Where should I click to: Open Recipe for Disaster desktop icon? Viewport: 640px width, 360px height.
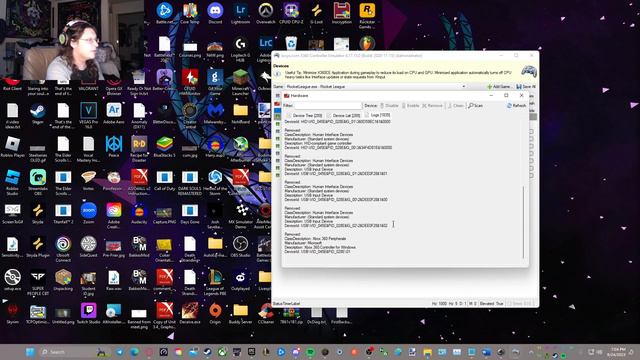pyautogui.click(x=139, y=149)
